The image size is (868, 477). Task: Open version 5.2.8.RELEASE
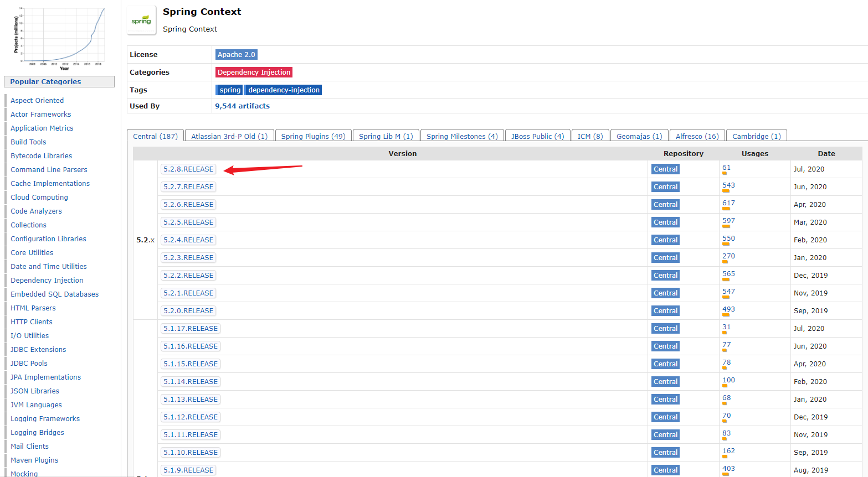coord(188,169)
